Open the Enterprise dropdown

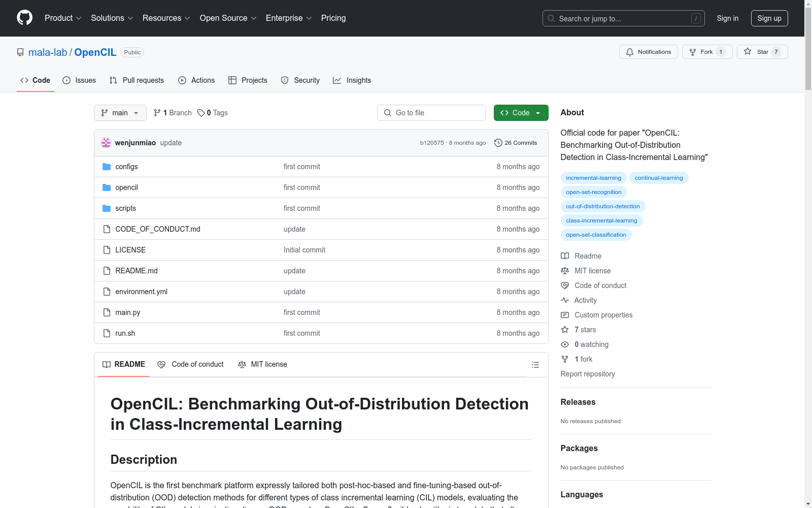click(x=289, y=18)
